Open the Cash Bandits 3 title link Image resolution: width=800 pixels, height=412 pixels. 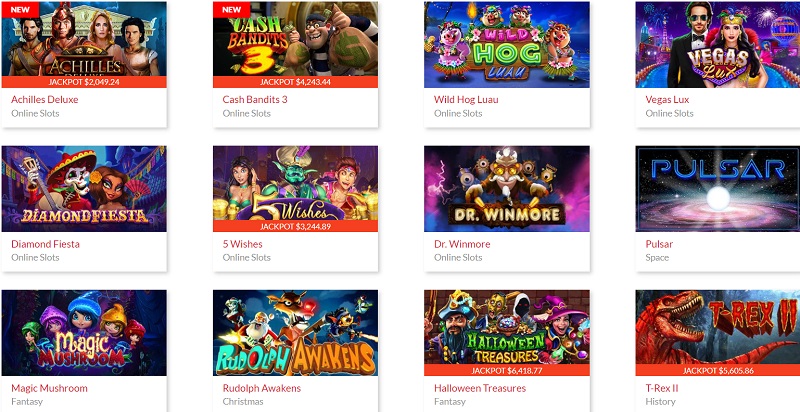[x=255, y=99]
